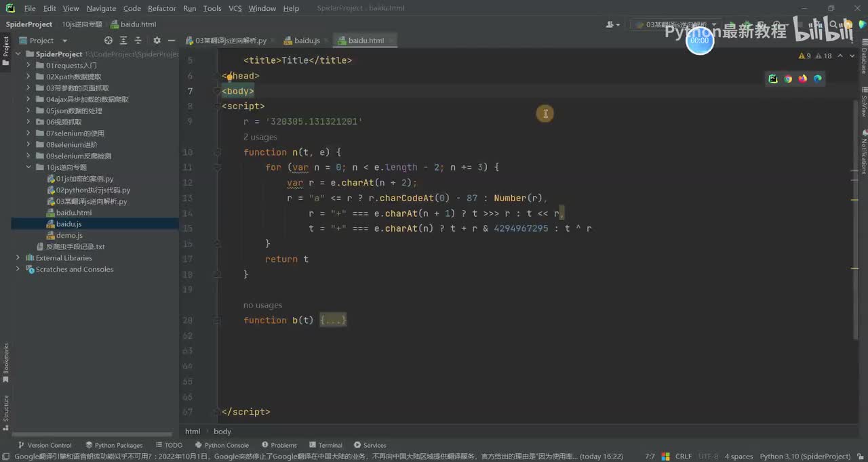
Task: Open 反爬虫手段记录.txt file
Action: (x=75, y=247)
